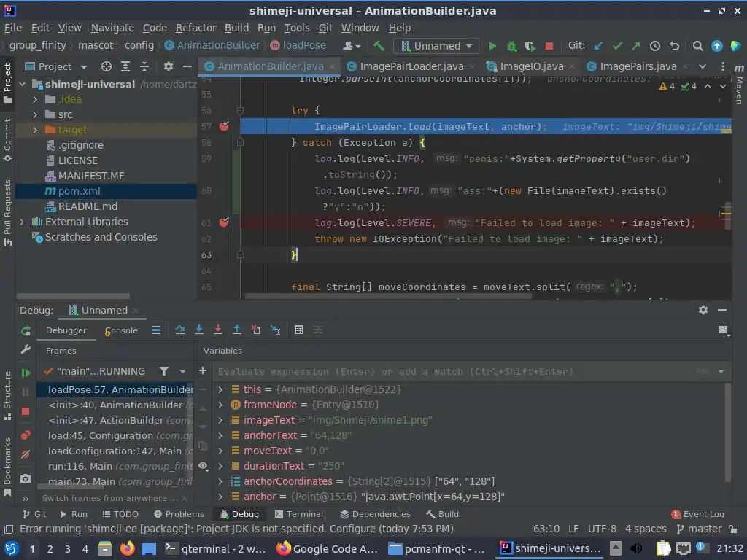Switch to ImageIO.java tab
Viewport: 747px width, 560px height.
[531, 66]
